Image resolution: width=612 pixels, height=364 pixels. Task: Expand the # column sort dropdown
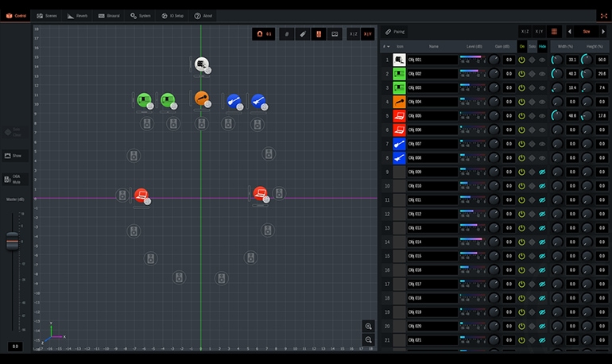coord(388,47)
